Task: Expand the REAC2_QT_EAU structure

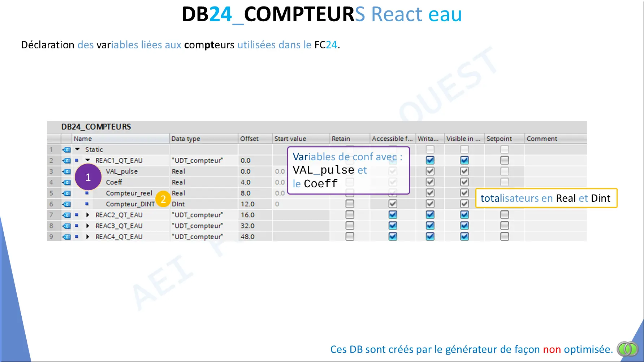Action: 87,215
